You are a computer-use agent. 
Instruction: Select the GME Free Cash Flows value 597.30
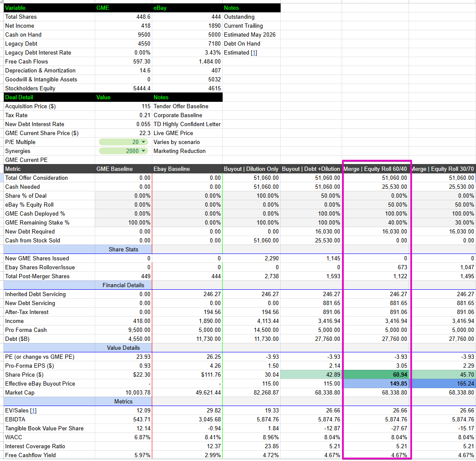click(x=123, y=62)
